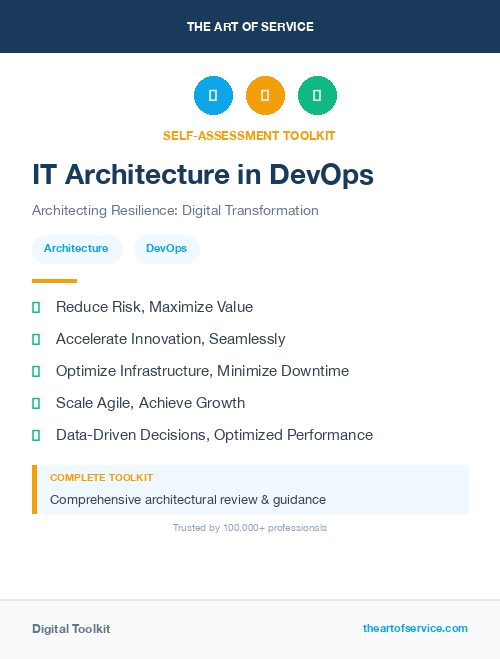Click the blue circle icon

[x=213, y=95]
